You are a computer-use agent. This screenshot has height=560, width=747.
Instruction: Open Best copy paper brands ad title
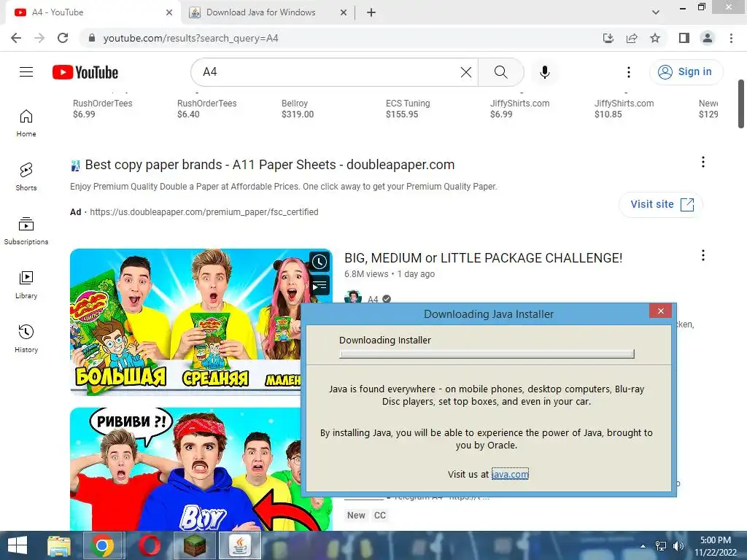[270, 165]
